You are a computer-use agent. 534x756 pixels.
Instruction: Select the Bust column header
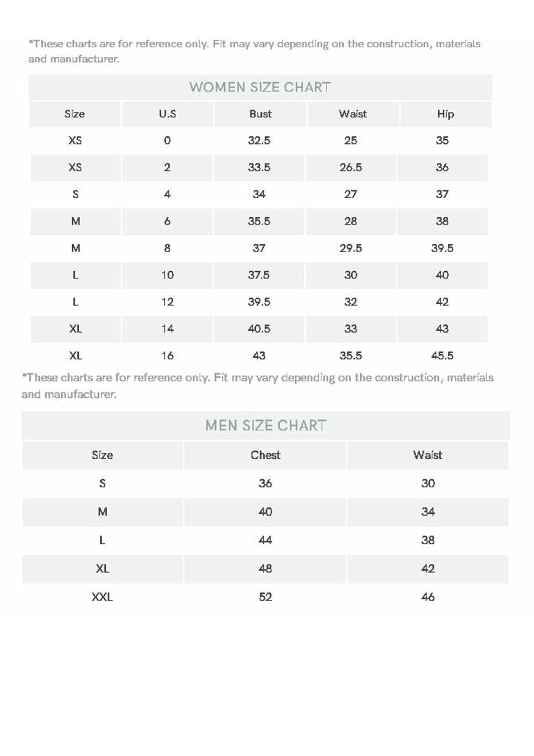(x=260, y=114)
